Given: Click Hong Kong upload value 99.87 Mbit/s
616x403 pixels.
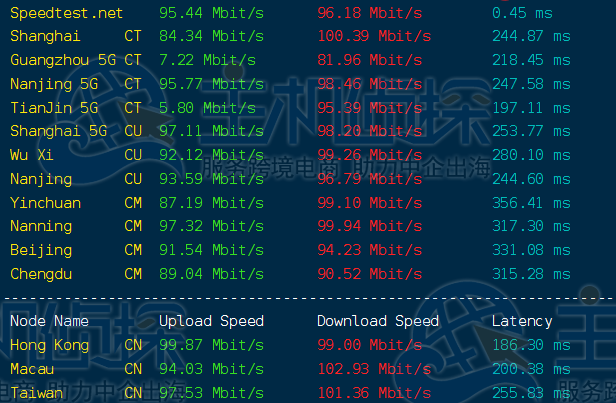Looking at the screenshot, I should pyautogui.click(x=211, y=345).
